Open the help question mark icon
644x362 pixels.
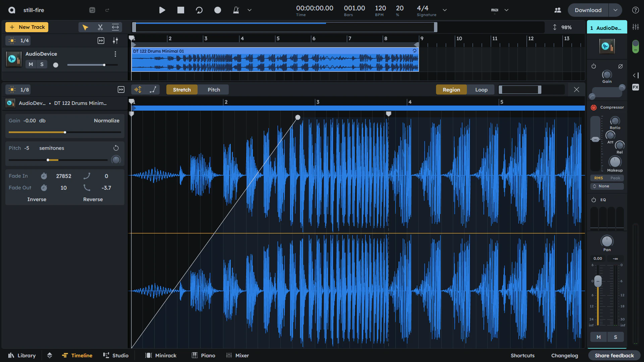[x=635, y=10]
